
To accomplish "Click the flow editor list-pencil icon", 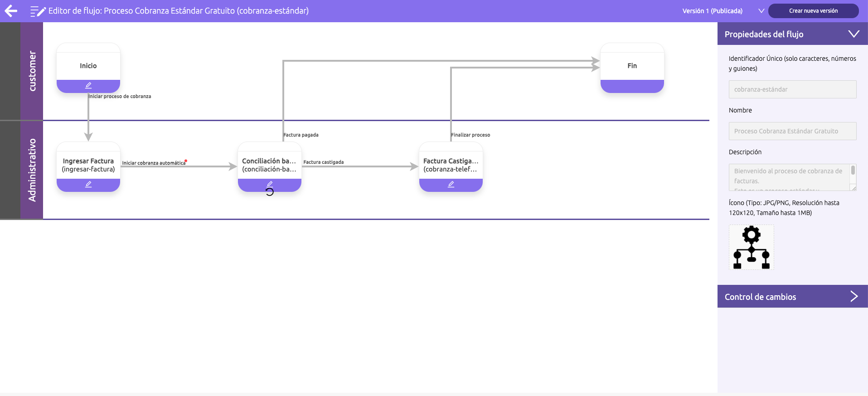I will (x=38, y=11).
